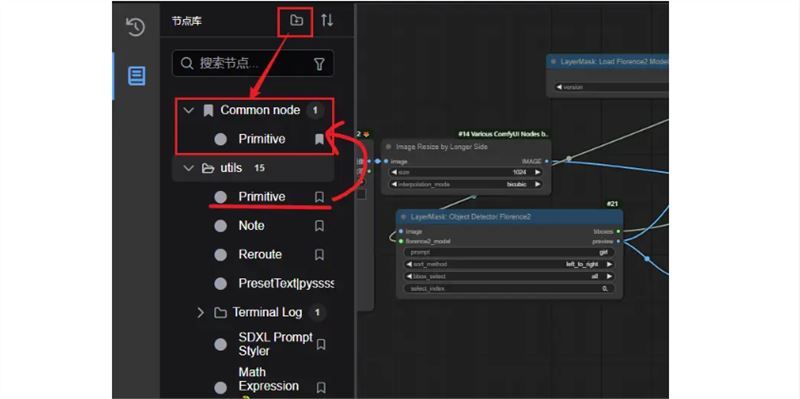Open the queue history sidebar icon
The width and height of the screenshot is (800, 399).
pyautogui.click(x=135, y=27)
